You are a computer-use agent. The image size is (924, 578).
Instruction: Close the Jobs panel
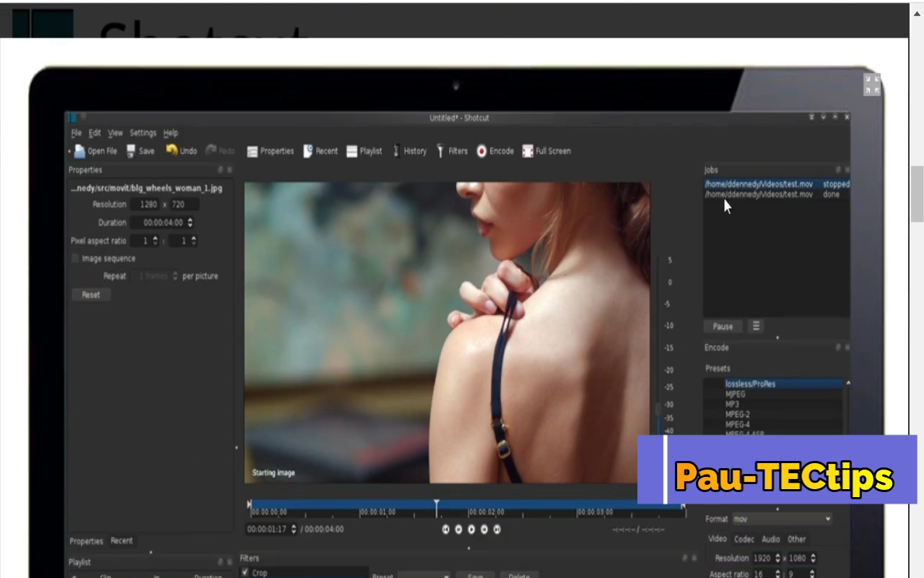tap(847, 170)
